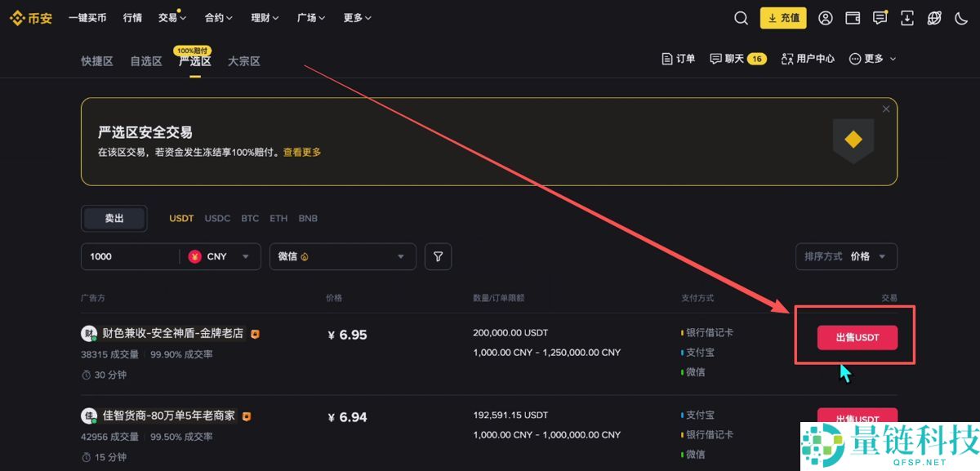
Task: Click the 出售USDT button for 财色兼收 merchant
Action: tap(857, 337)
